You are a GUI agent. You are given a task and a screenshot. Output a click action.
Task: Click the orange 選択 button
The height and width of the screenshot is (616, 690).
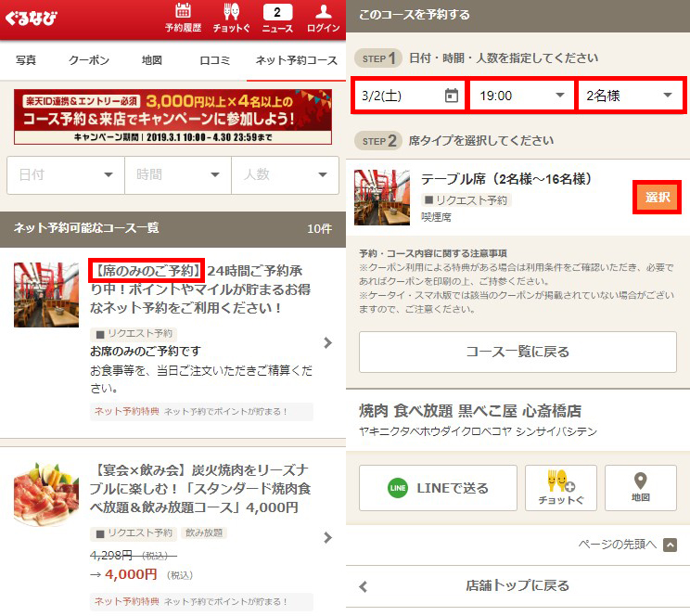[x=657, y=198]
